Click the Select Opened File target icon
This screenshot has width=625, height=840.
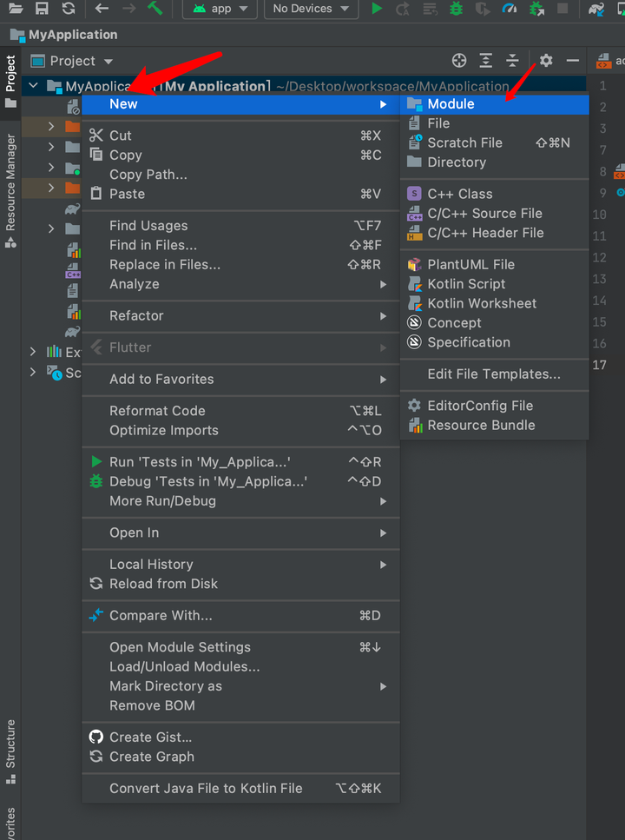pos(459,61)
